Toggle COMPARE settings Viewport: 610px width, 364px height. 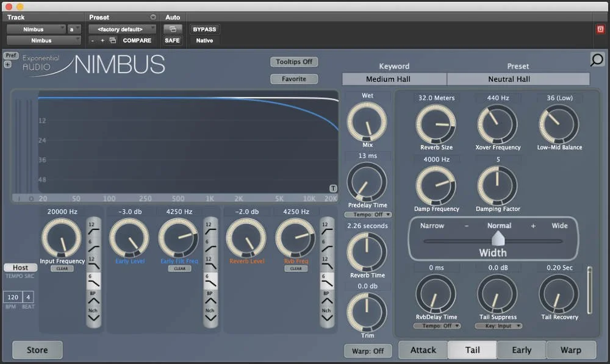(137, 40)
